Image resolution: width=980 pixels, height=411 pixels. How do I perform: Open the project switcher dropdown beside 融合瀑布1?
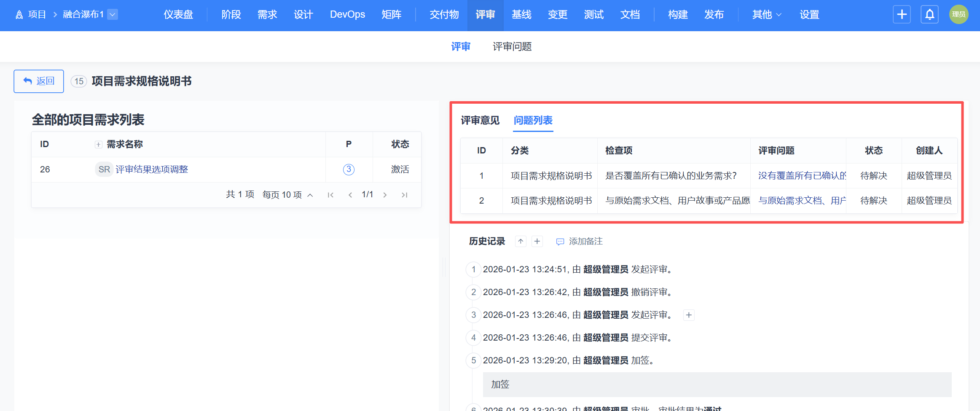click(113, 15)
